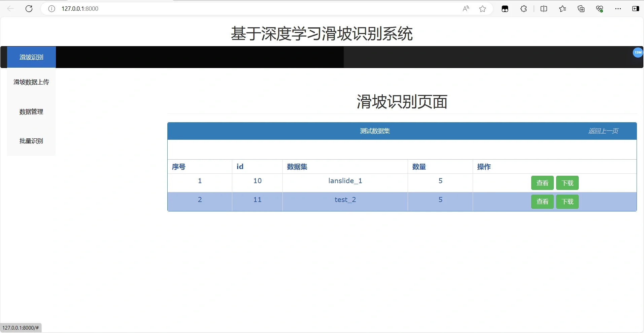Toggle the favorite star for this page
Viewport: 644px width, 333px height.
coord(483,9)
